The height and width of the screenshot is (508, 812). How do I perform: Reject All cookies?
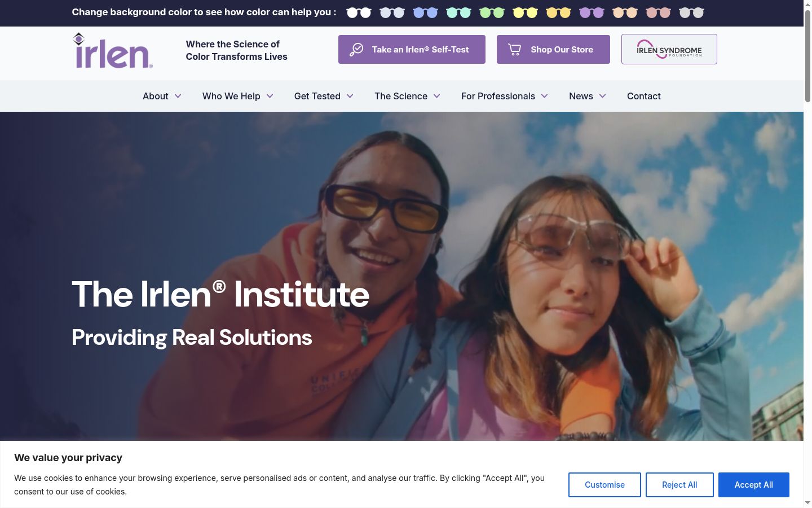coord(679,485)
